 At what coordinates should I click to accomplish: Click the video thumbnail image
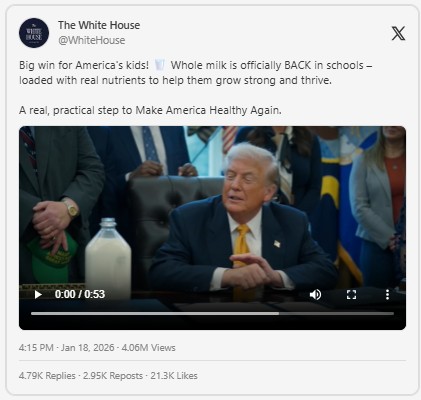[212, 213]
